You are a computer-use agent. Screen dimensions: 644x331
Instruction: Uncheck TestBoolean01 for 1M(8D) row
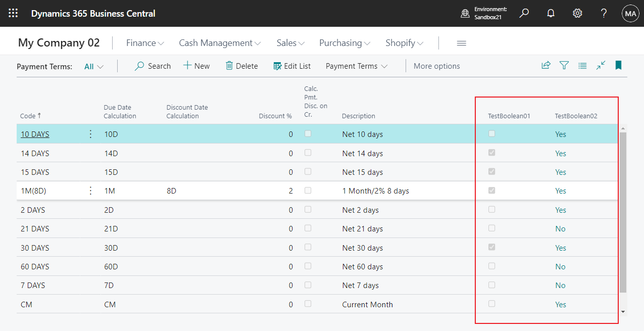click(x=491, y=191)
